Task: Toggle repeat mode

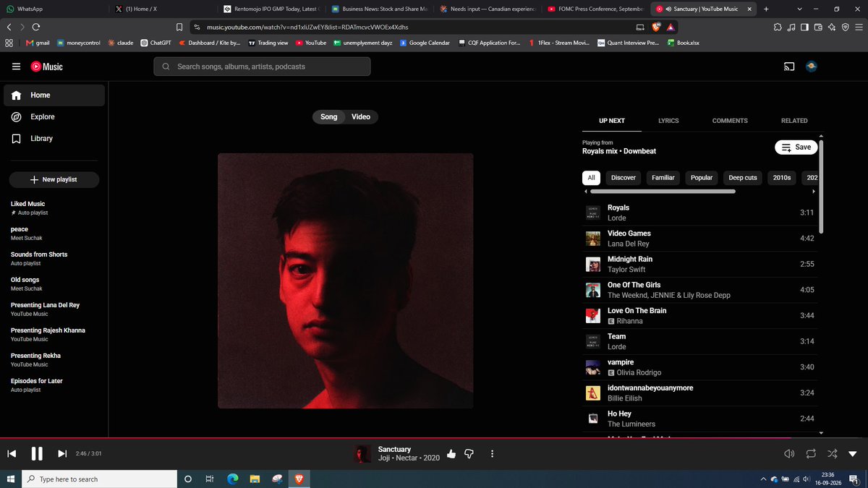Action: (x=811, y=454)
